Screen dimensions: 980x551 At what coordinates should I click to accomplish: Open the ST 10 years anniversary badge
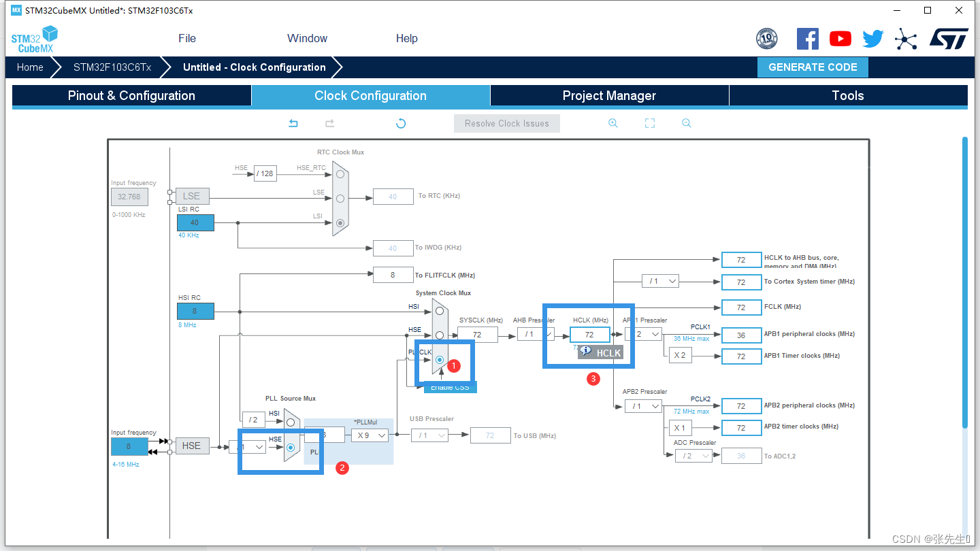(x=767, y=39)
